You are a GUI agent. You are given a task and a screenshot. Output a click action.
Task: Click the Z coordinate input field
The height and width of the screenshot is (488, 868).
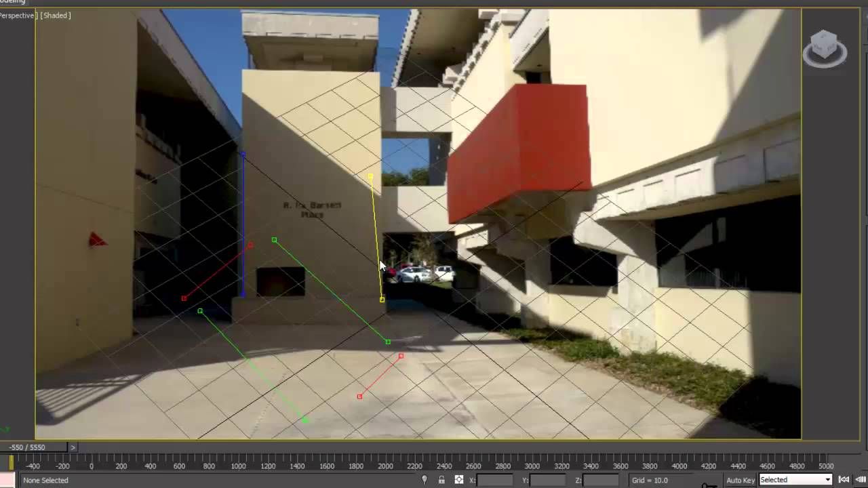(601, 480)
